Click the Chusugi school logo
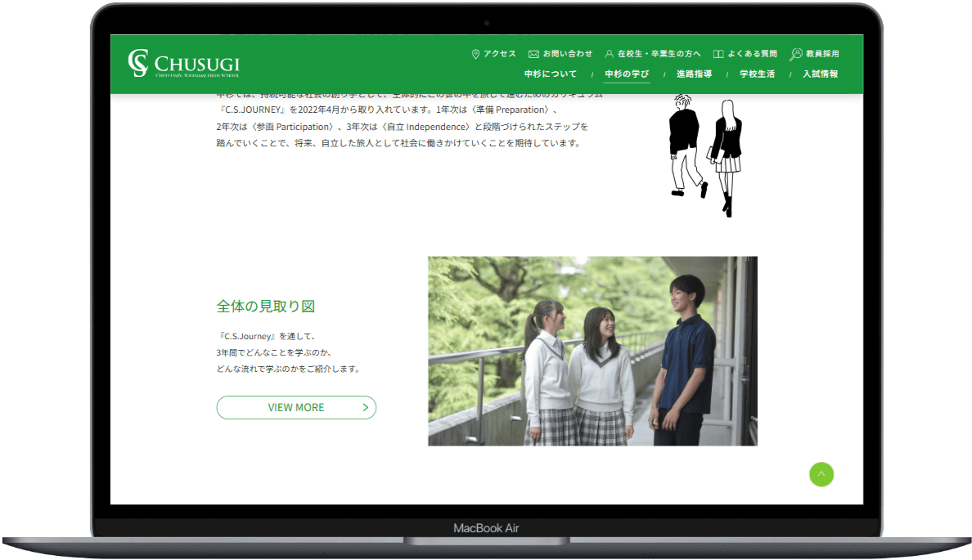The width and height of the screenshot is (972, 560). (x=183, y=63)
